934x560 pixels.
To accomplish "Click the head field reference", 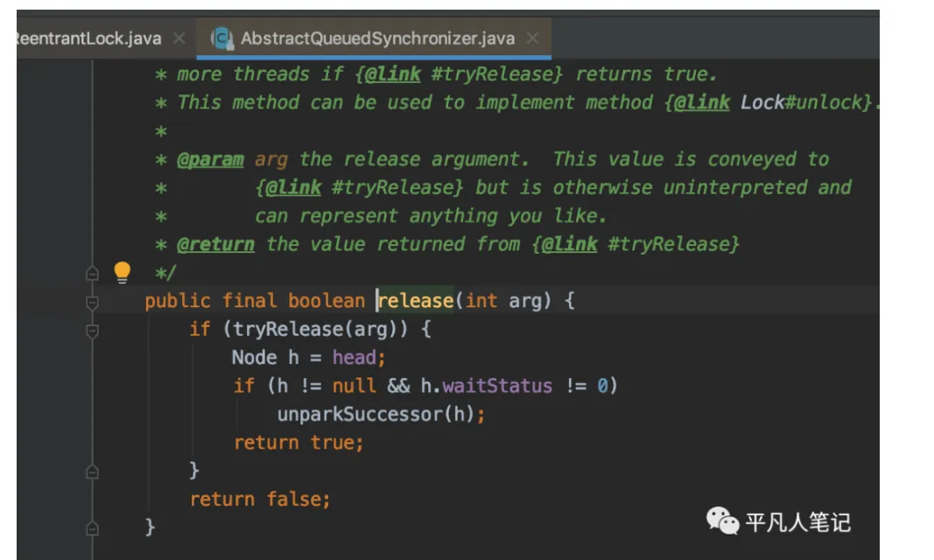I will (x=354, y=358).
